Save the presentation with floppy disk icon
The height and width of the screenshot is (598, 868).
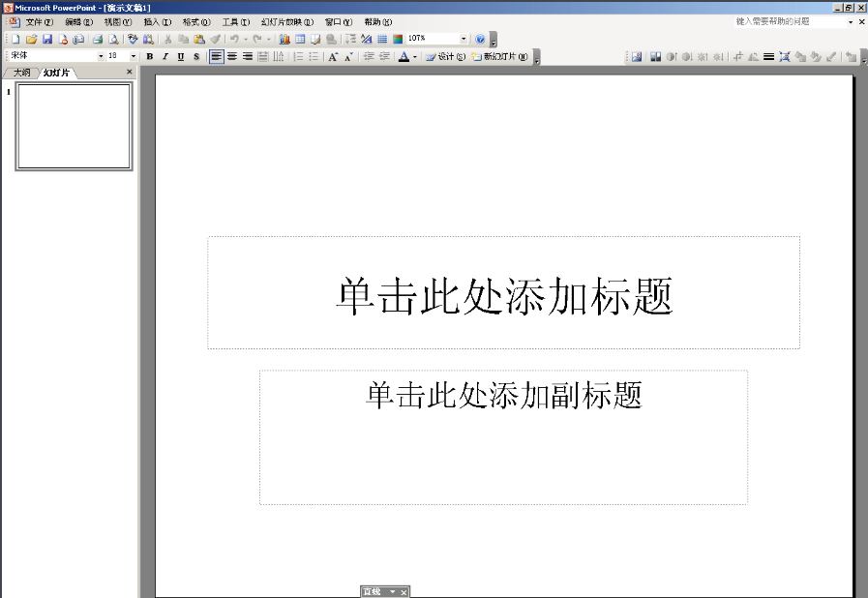[x=47, y=39]
